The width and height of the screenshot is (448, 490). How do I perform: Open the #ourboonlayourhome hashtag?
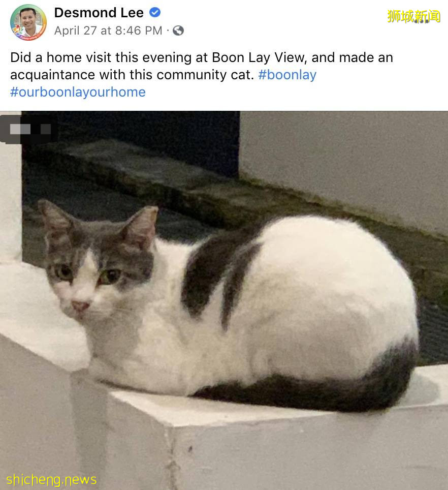[x=78, y=92]
